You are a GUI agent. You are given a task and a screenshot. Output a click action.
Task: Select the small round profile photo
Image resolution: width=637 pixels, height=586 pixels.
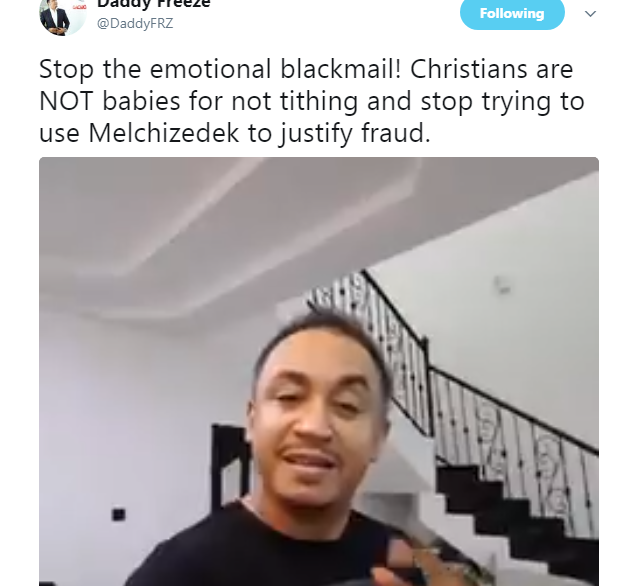(63, 16)
